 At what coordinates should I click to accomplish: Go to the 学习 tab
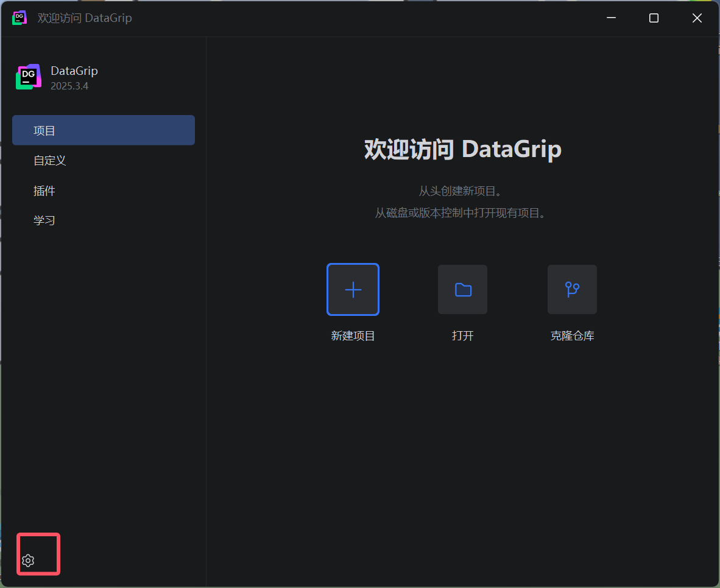104,220
